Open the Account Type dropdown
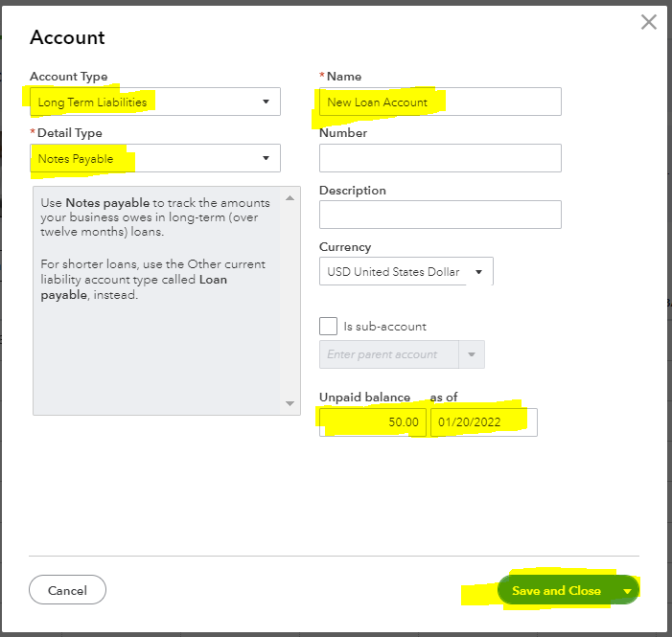672x637 pixels. coord(154,102)
